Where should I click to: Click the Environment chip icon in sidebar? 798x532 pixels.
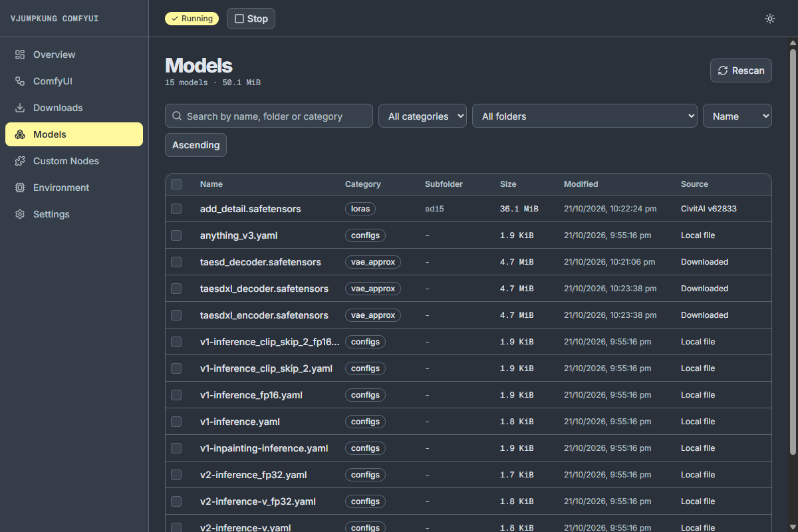tap(20, 188)
